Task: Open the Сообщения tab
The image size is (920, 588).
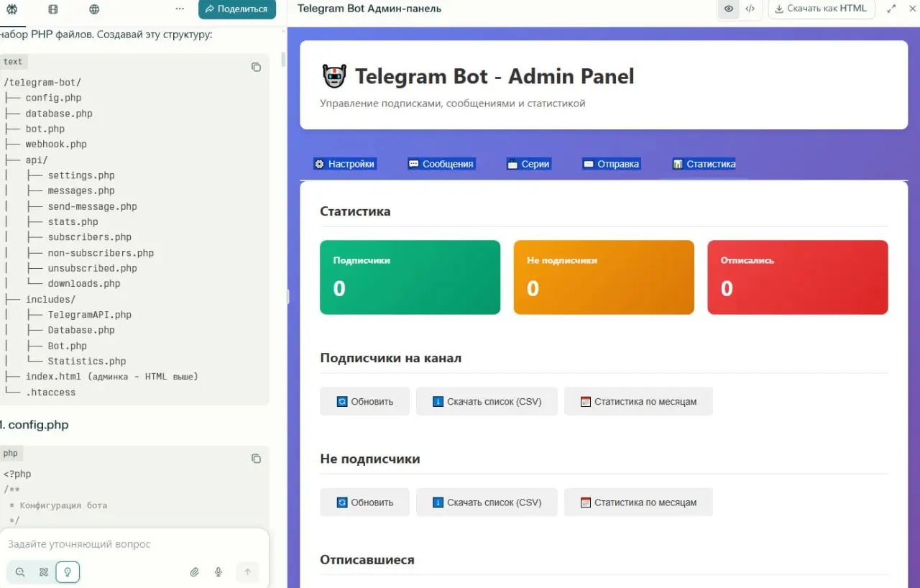Action: coord(441,164)
